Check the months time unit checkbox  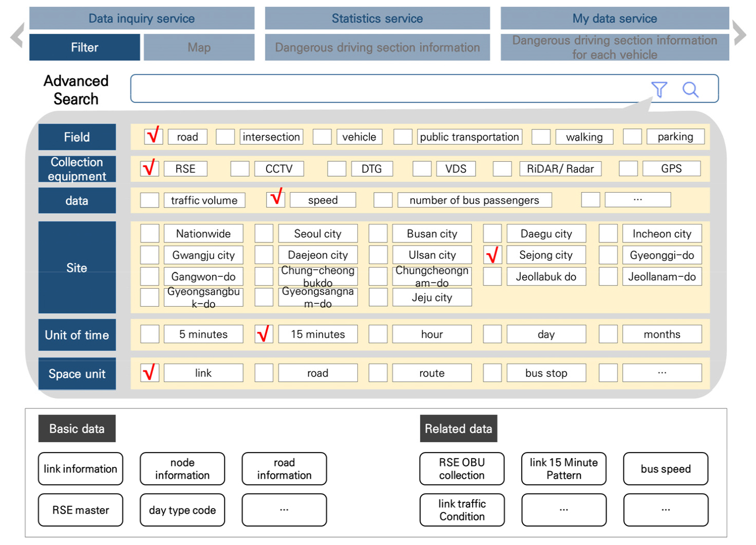608,334
